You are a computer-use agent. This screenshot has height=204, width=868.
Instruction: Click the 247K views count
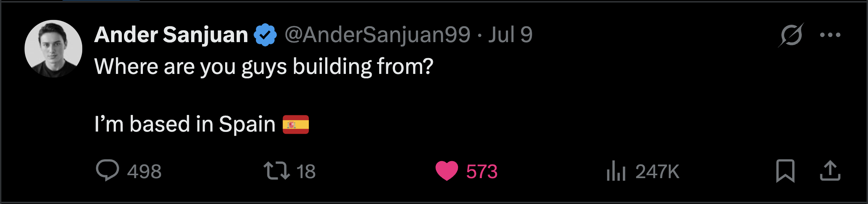coord(657,172)
